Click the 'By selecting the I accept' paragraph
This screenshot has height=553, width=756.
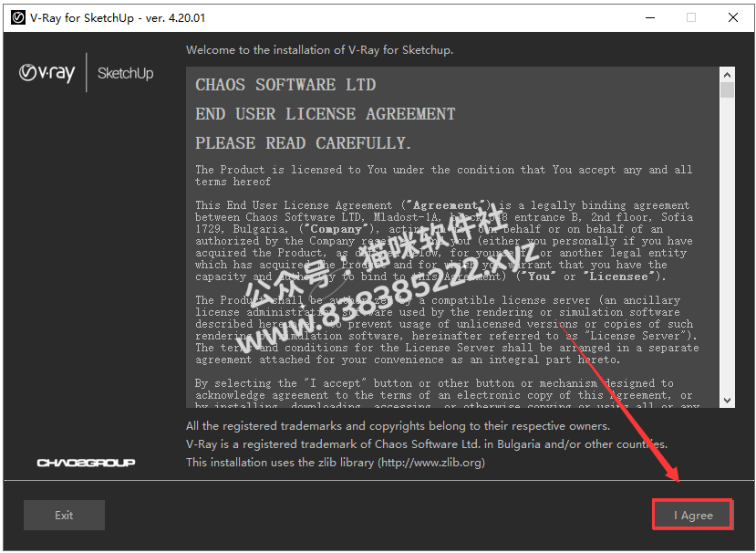448,395
